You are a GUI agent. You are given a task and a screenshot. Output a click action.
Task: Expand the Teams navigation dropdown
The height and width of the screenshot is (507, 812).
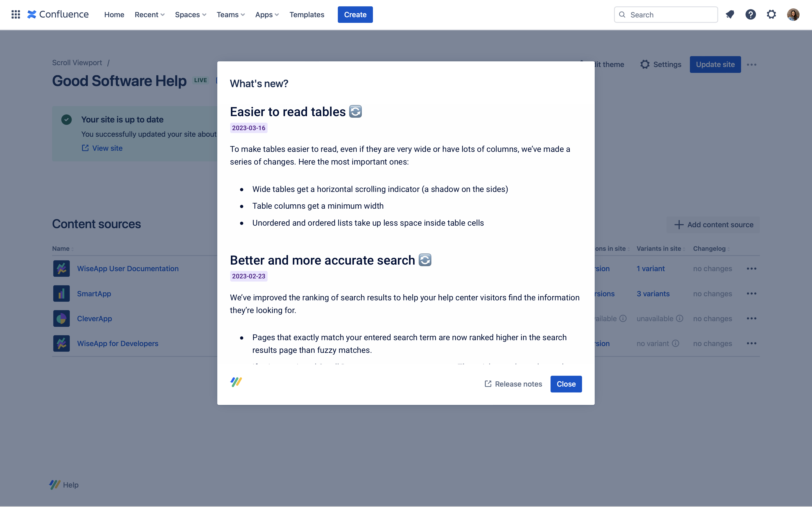(231, 14)
